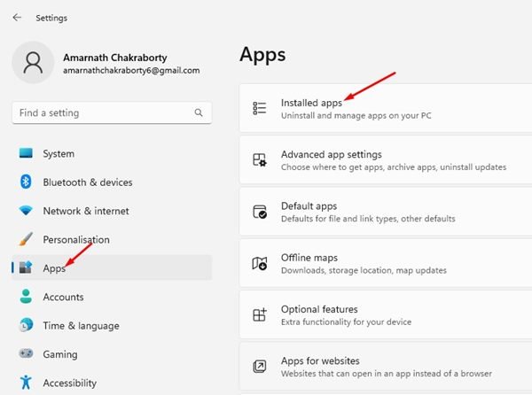Click the Apps for websites icon
This screenshot has height=395, width=532.
[260, 367]
